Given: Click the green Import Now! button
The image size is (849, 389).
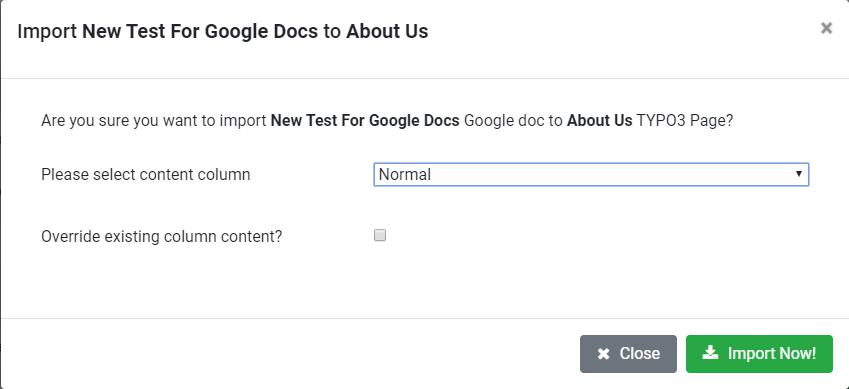Looking at the screenshot, I should (759, 354).
